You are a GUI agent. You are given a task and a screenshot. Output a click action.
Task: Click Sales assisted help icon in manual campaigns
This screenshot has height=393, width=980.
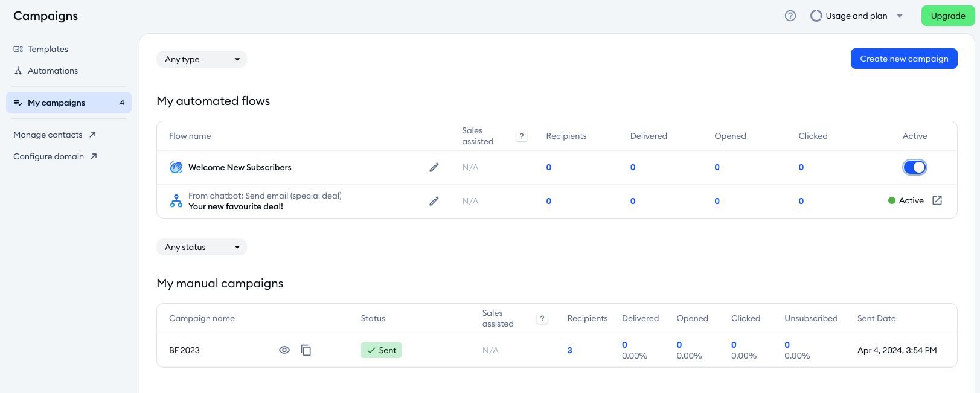(x=542, y=319)
